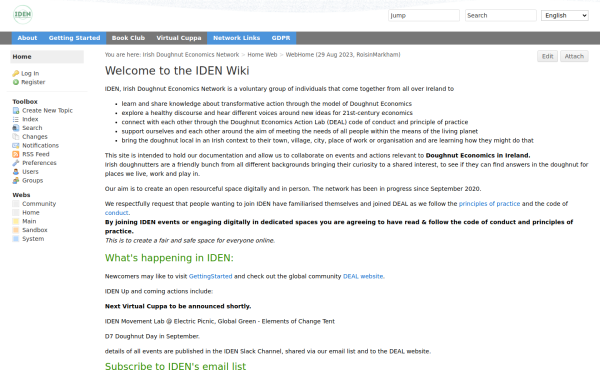Click the Notifications envelope icon
Viewport: 600px width, 375px height.
pyautogui.click(x=16, y=145)
